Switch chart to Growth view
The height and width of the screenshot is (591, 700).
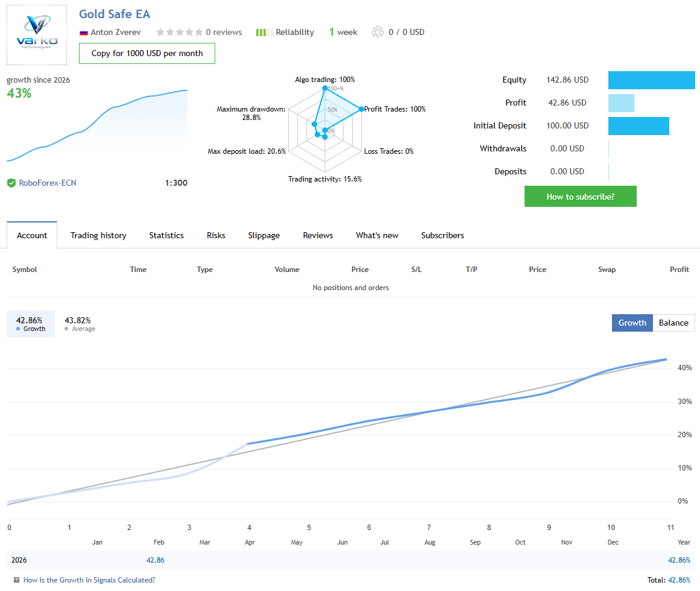(632, 323)
